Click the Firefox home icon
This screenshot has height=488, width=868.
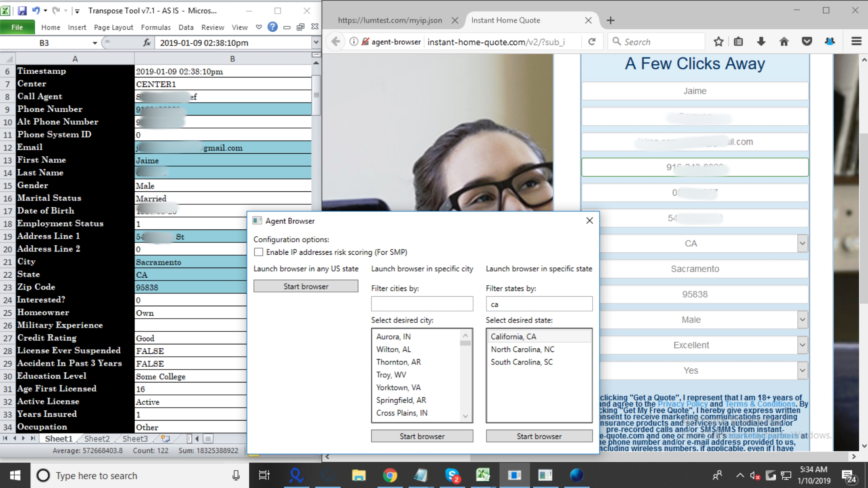point(784,42)
